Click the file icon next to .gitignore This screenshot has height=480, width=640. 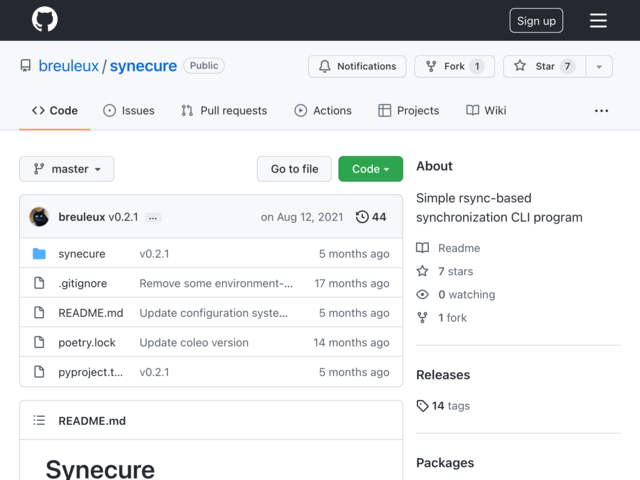pyautogui.click(x=39, y=283)
